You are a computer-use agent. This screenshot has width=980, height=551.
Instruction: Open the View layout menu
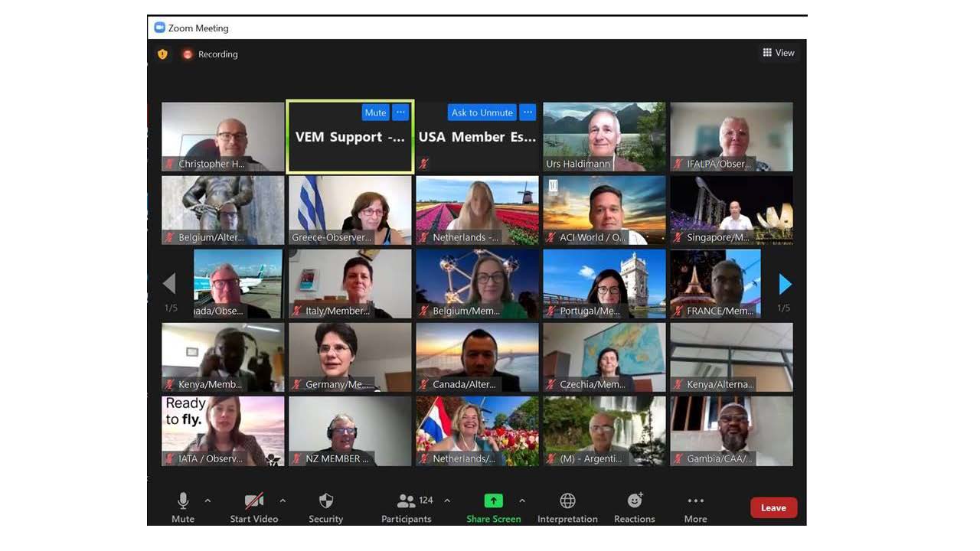(x=779, y=53)
